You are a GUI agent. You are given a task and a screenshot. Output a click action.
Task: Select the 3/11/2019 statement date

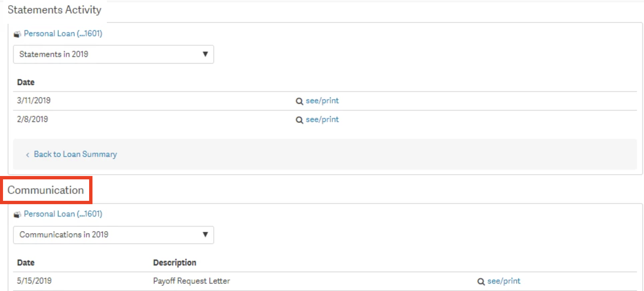(34, 101)
